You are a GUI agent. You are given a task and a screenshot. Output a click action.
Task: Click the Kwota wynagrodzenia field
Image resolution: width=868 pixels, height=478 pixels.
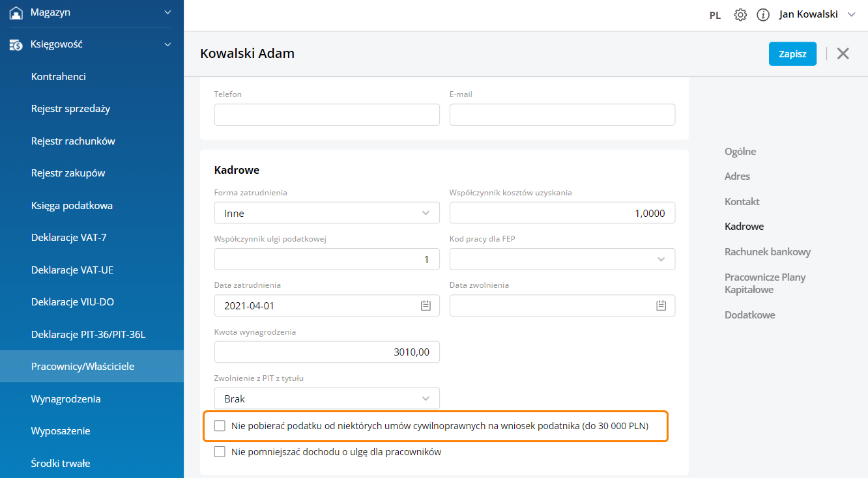click(326, 352)
